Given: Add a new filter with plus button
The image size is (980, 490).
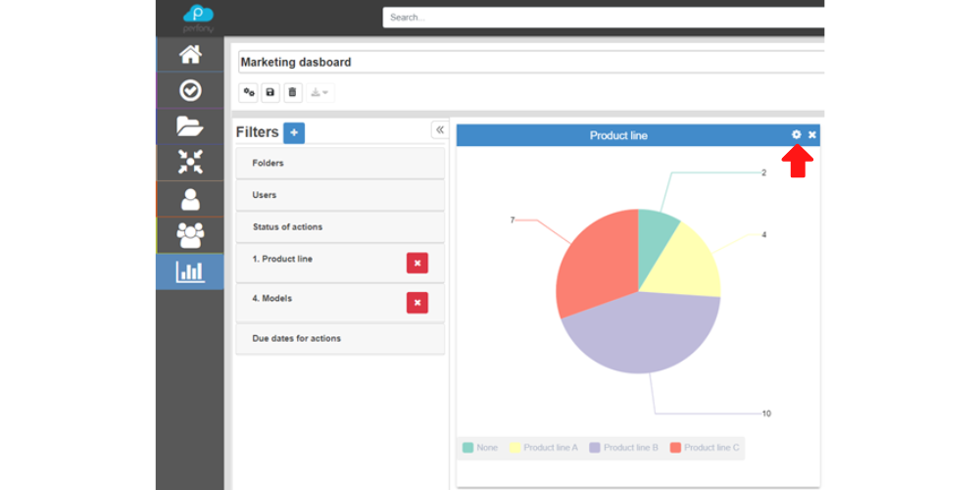Looking at the screenshot, I should coord(294,132).
